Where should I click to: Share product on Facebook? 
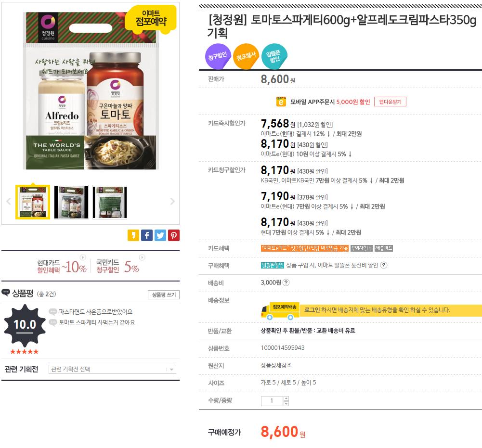(147, 235)
